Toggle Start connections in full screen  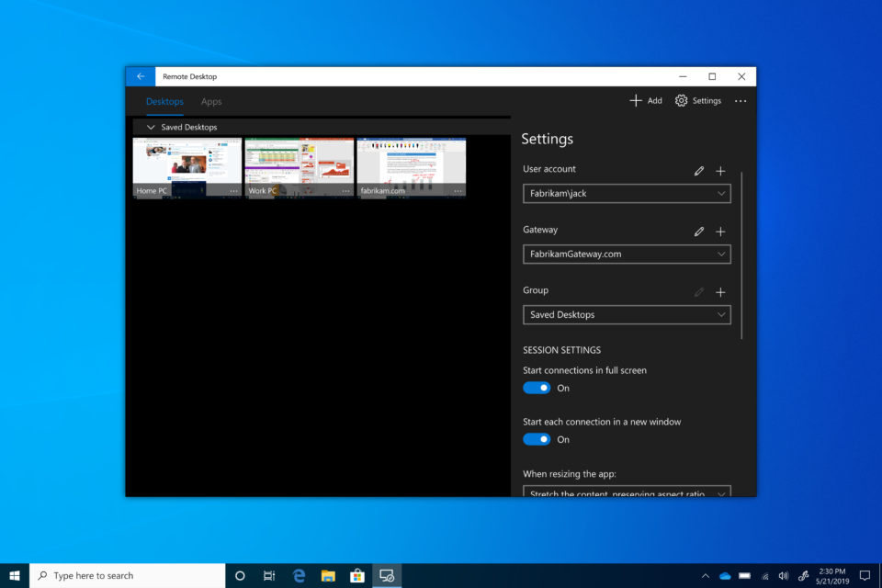(537, 388)
